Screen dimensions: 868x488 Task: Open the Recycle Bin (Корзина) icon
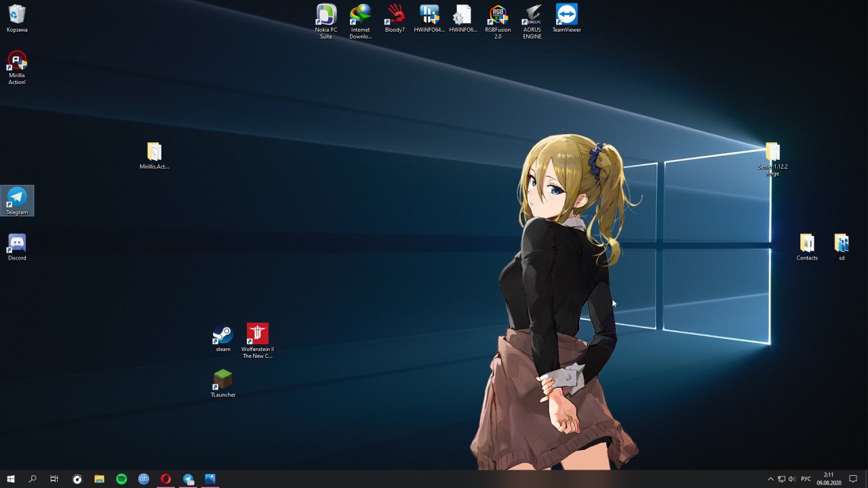pyautogui.click(x=17, y=18)
